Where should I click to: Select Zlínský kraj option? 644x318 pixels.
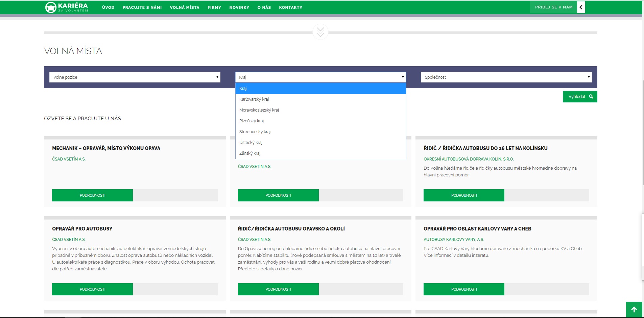[x=250, y=153]
